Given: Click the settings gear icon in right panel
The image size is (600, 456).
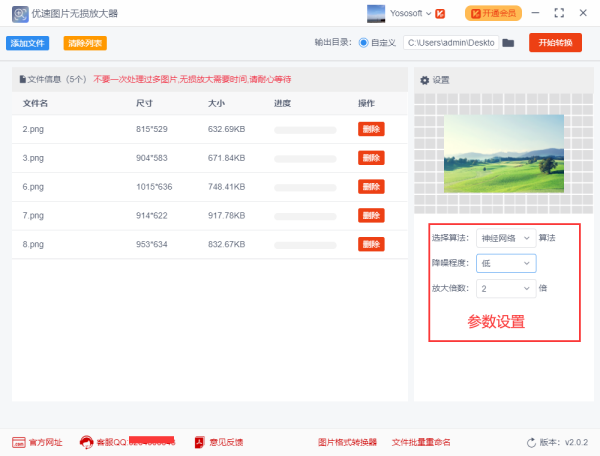Looking at the screenshot, I should pyautogui.click(x=424, y=80).
